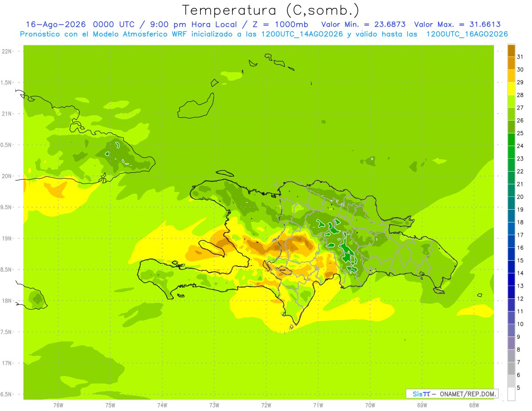
Task: Click the '76W' longitude axis label
Action: tap(58, 405)
